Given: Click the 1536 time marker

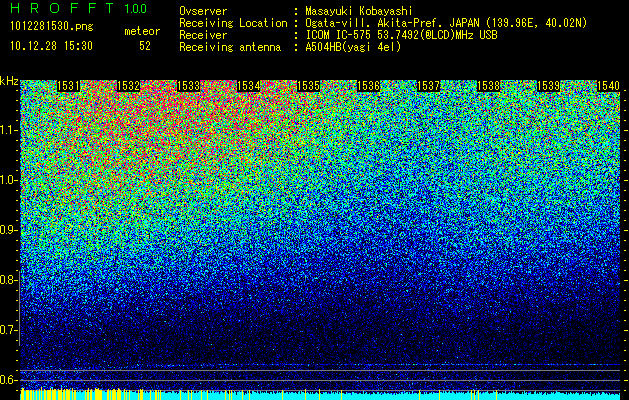Looking at the screenshot, I should click(x=369, y=86).
